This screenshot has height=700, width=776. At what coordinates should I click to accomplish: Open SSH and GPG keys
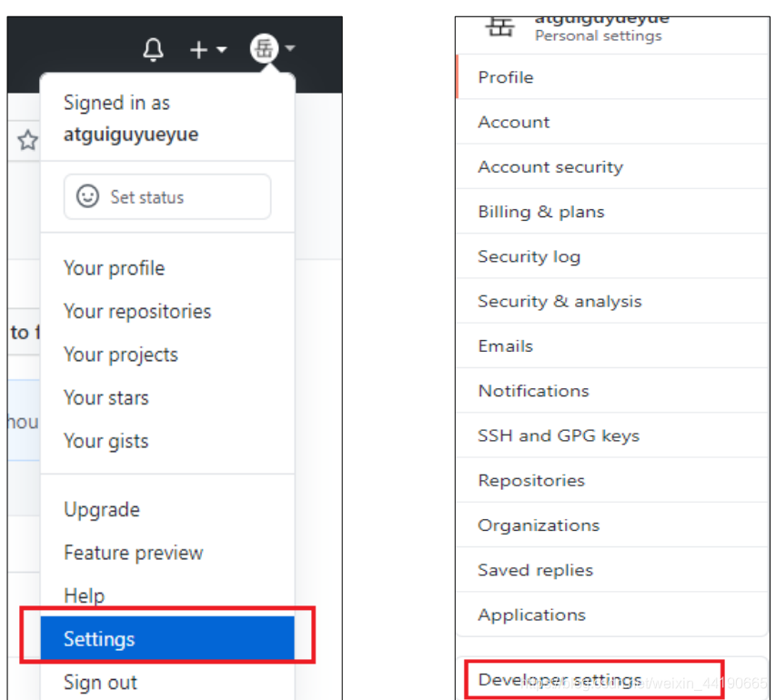tap(612, 435)
